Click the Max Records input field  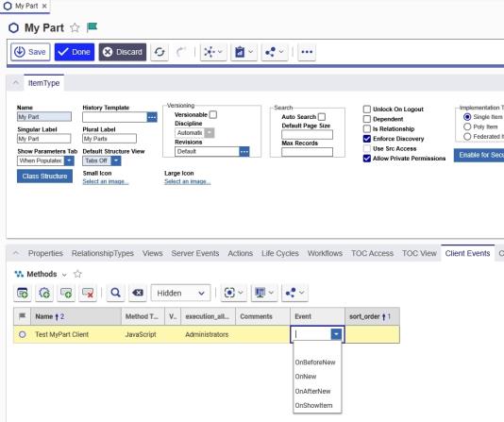click(x=307, y=152)
